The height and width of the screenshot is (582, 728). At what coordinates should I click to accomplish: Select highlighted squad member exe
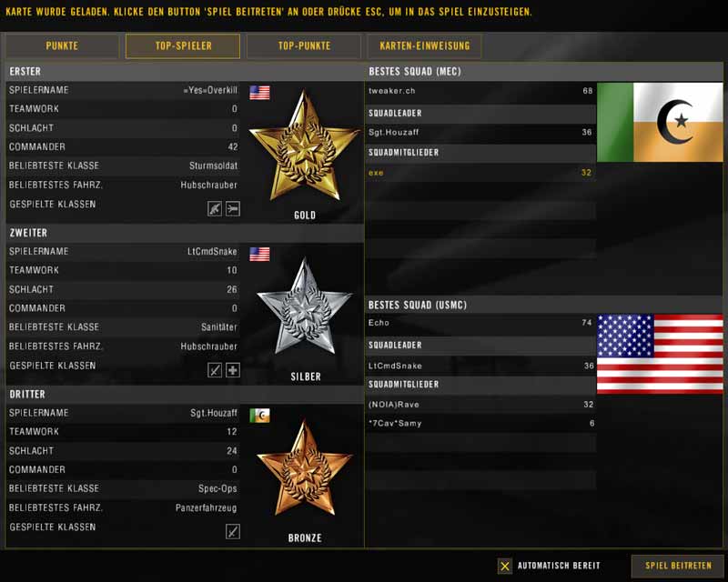480,173
